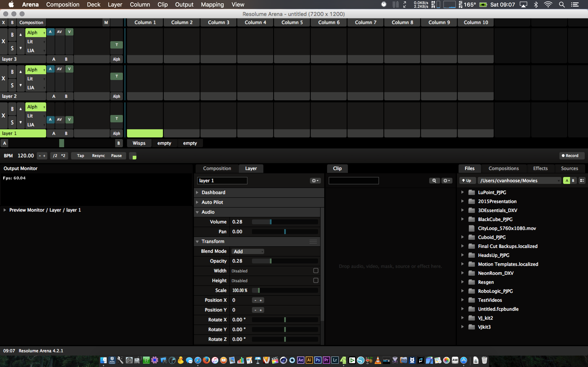Switch to the Effects tab
Image resolution: width=588 pixels, height=367 pixels.
point(540,168)
